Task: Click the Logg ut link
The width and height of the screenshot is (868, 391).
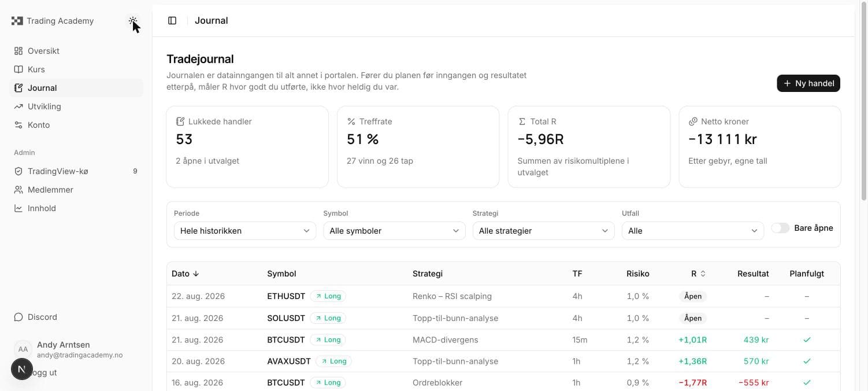Action: (44, 372)
